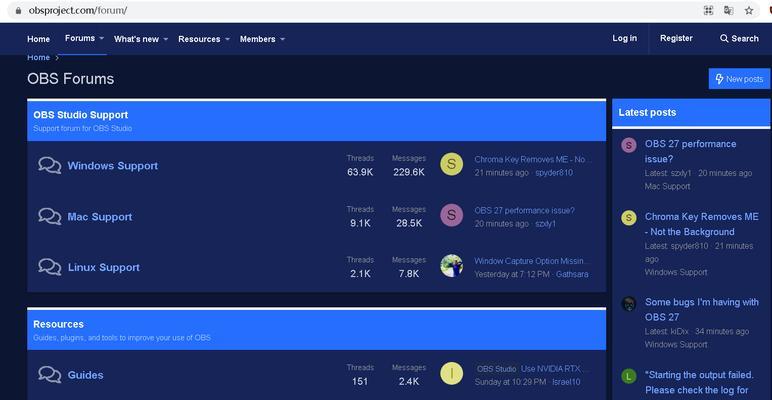The height and width of the screenshot is (400, 772).
Task: Click the magnifier Search icon
Action: tap(724, 38)
